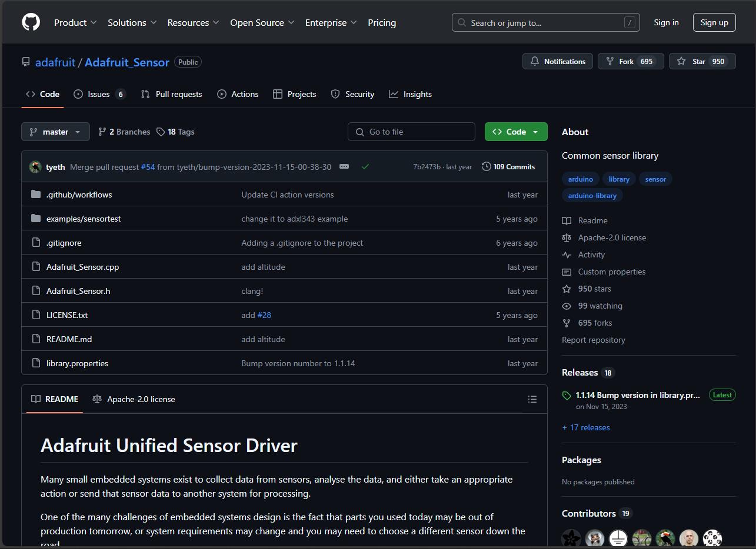Open the README.md file
The height and width of the screenshot is (549, 756).
click(x=69, y=339)
